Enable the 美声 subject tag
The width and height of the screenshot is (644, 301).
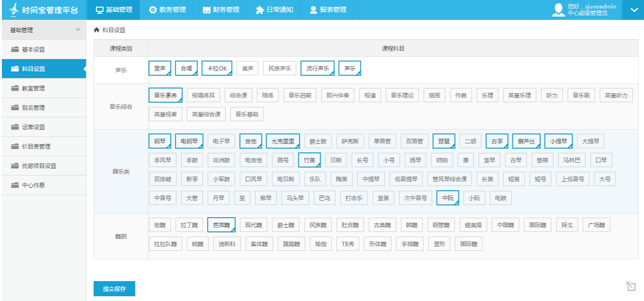(x=248, y=68)
